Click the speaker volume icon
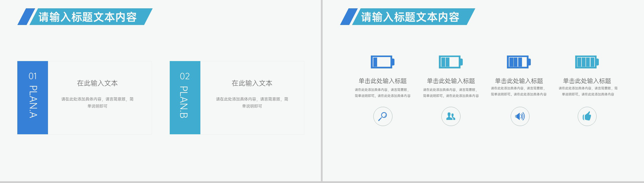The width and height of the screenshot is (644, 183). (520, 117)
